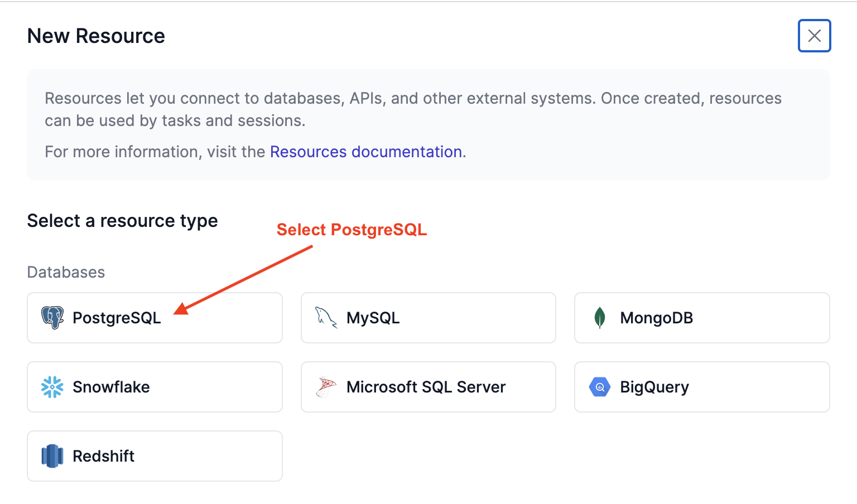Click the Microsoft SQL Server icon
The image size is (857, 504).
pyautogui.click(x=326, y=387)
